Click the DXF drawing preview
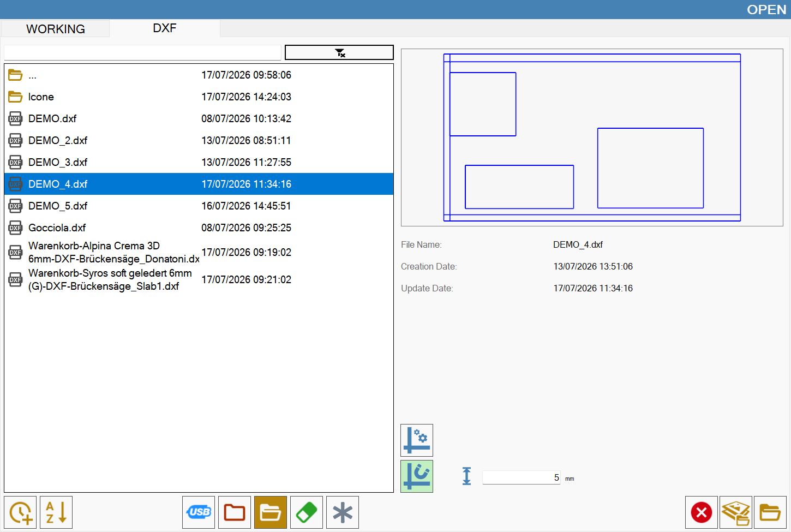The width and height of the screenshot is (791, 532). pyautogui.click(x=592, y=138)
